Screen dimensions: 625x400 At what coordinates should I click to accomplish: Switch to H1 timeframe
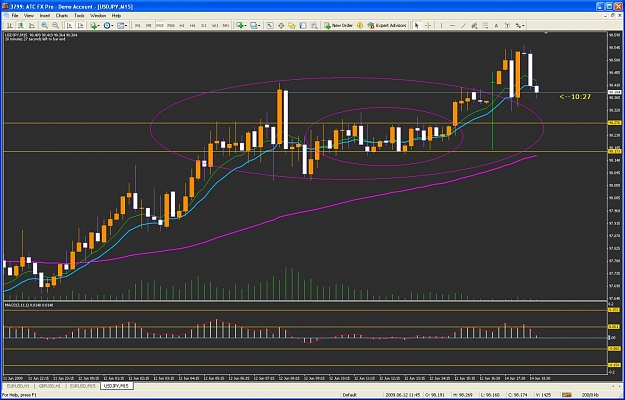coord(182,25)
